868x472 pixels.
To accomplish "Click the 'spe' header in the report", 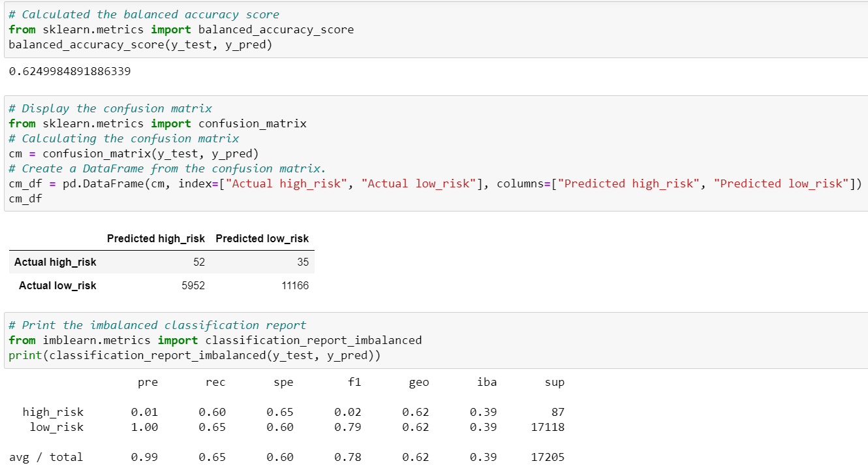I will [x=283, y=383].
